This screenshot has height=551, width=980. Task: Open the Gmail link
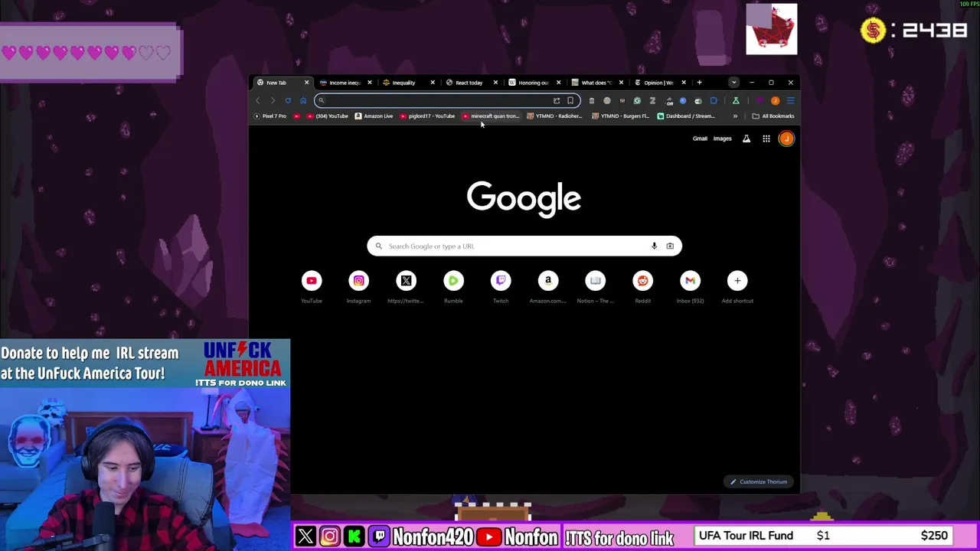tap(700, 139)
